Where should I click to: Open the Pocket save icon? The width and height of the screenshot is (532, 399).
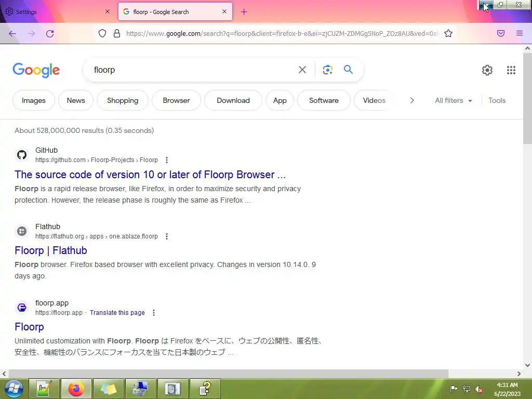pyautogui.click(x=501, y=33)
